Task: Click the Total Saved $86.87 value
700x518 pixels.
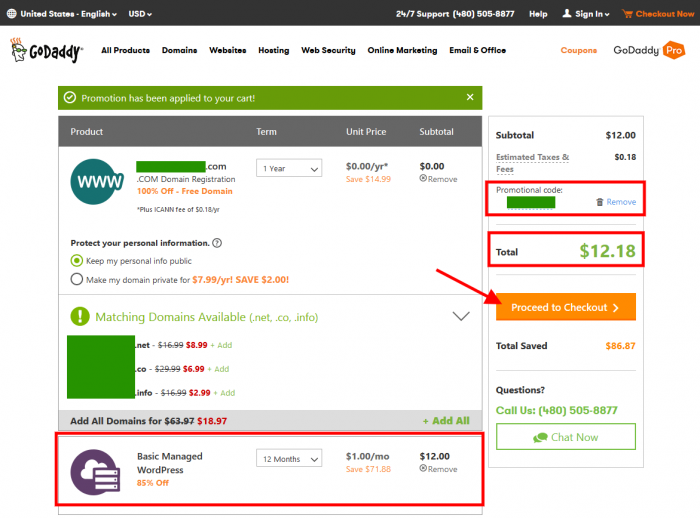Action: pos(620,346)
